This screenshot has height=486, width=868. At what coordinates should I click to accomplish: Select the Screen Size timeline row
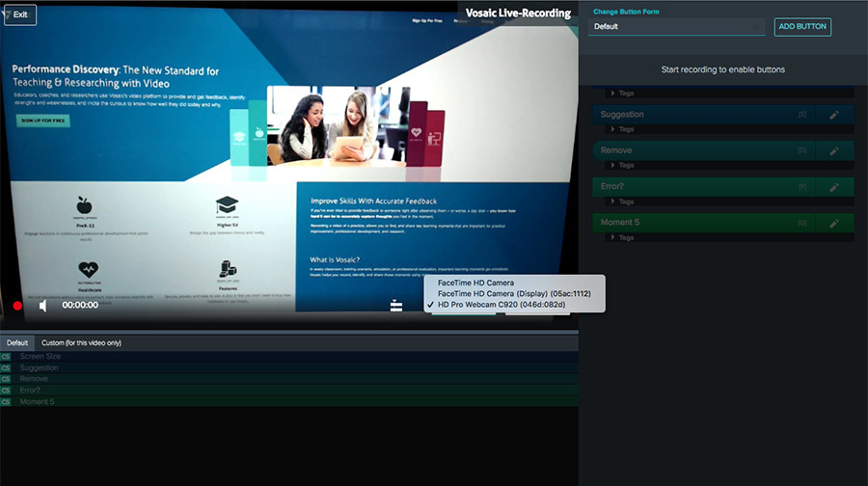pos(289,357)
